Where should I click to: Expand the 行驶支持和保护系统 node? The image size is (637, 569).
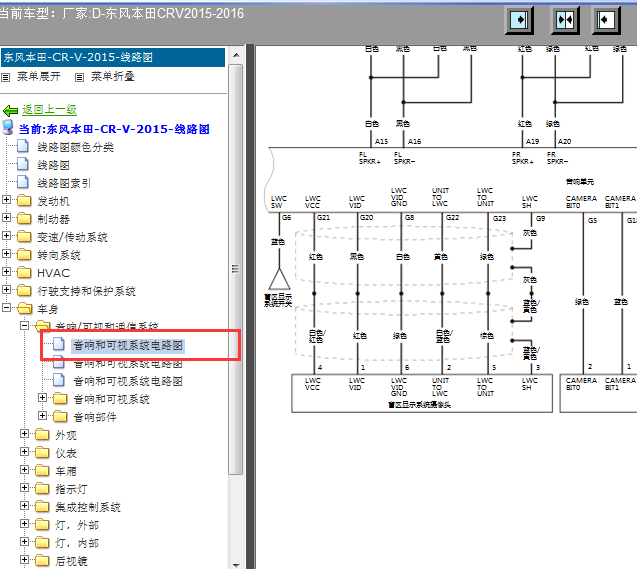click(x=6, y=289)
